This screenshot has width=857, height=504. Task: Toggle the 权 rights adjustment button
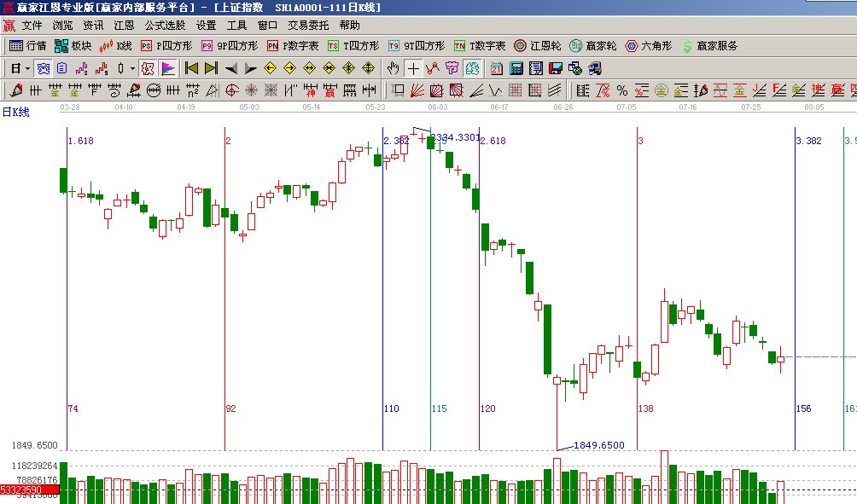147,68
